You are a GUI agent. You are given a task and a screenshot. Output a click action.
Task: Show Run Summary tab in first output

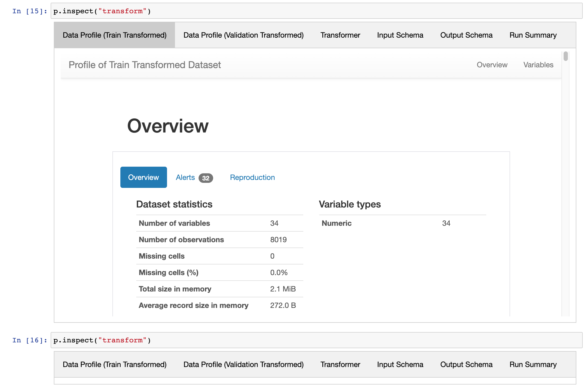point(533,35)
